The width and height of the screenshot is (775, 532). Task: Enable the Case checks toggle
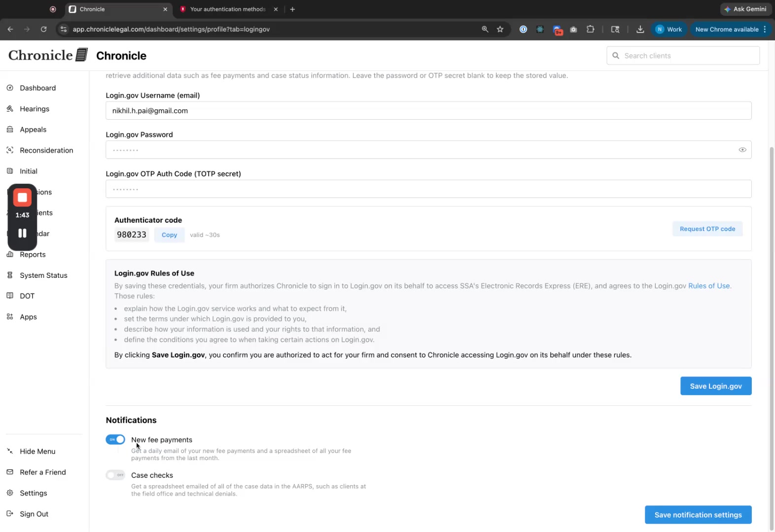coord(115,475)
